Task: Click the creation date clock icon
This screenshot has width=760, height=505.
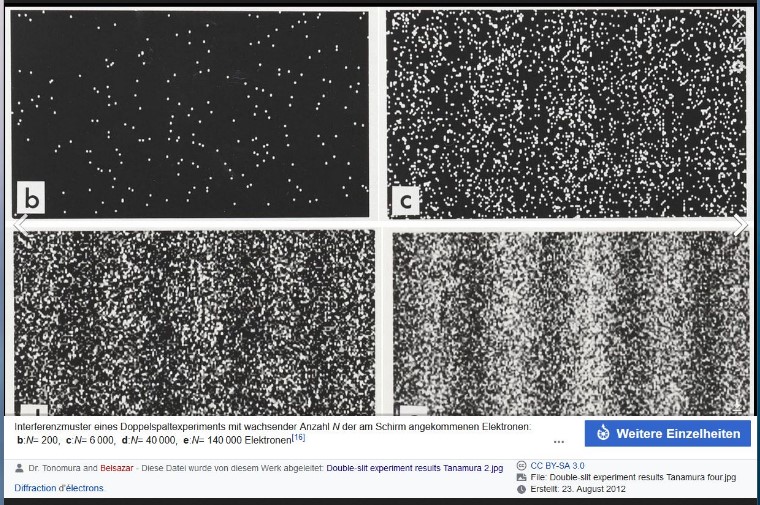Action: 521,489
